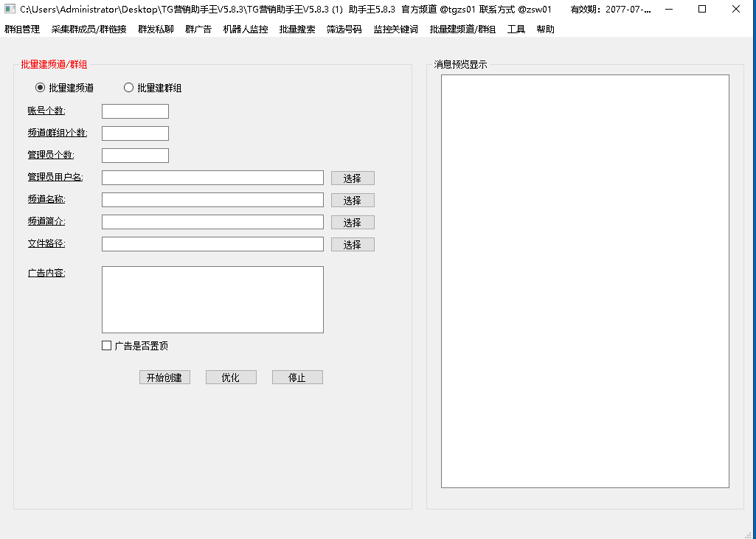This screenshot has height=539, width=756.
Task: Open the 帮助 menu
Action: point(546,29)
